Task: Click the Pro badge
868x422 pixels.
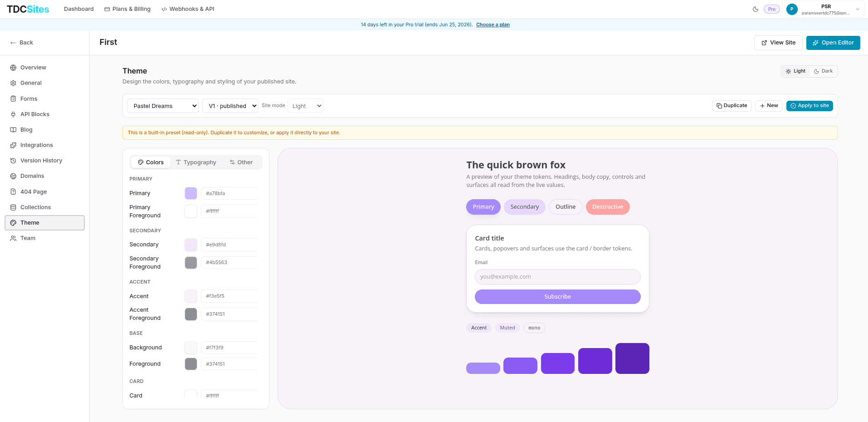Action: 771,9
